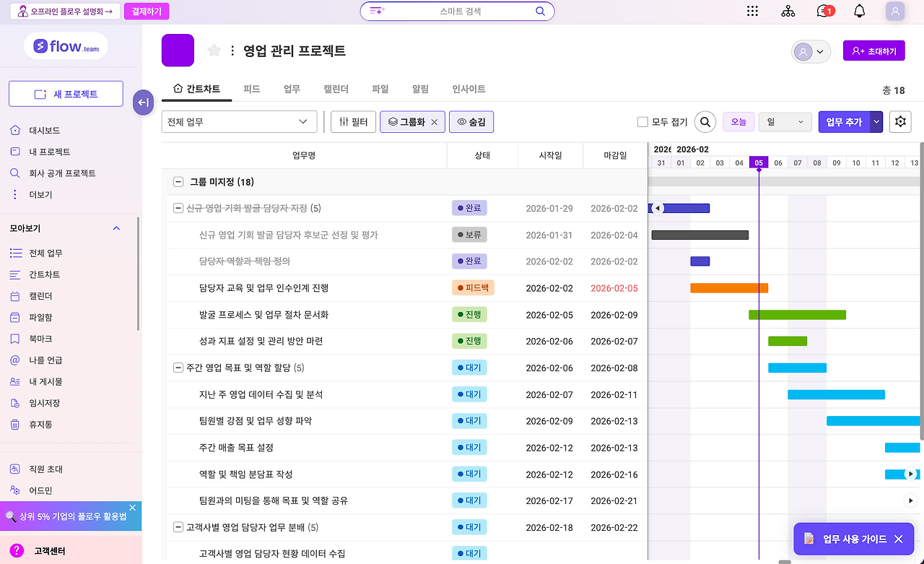Switch to the 알림 tab
Screen dimensions: 924x564
pyautogui.click(x=420, y=89)
